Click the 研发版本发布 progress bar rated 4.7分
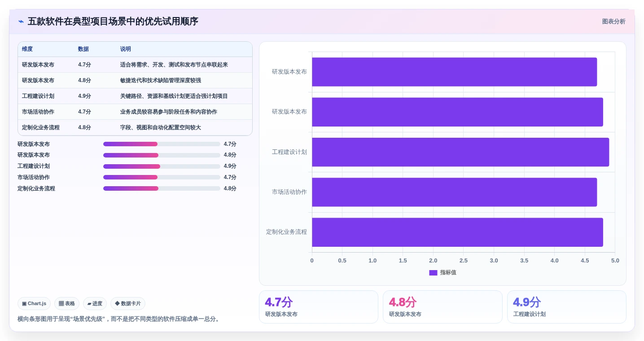 point(162,144)
